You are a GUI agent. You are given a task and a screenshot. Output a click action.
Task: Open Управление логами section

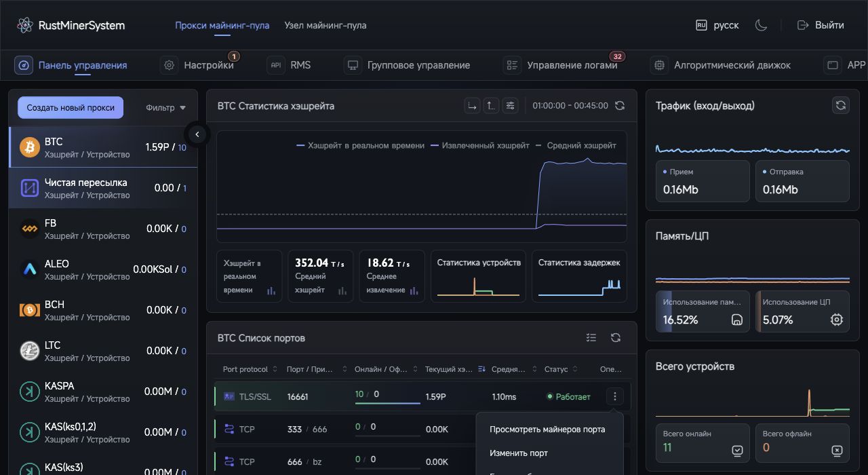[x=561, y=65]
